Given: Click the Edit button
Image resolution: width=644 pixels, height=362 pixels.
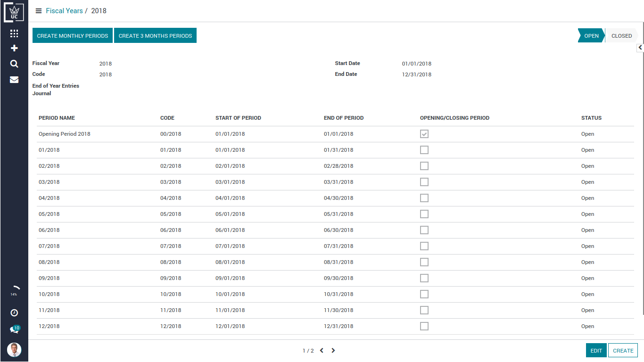Looking at the screenshot, I should click(x=596, y=351).
